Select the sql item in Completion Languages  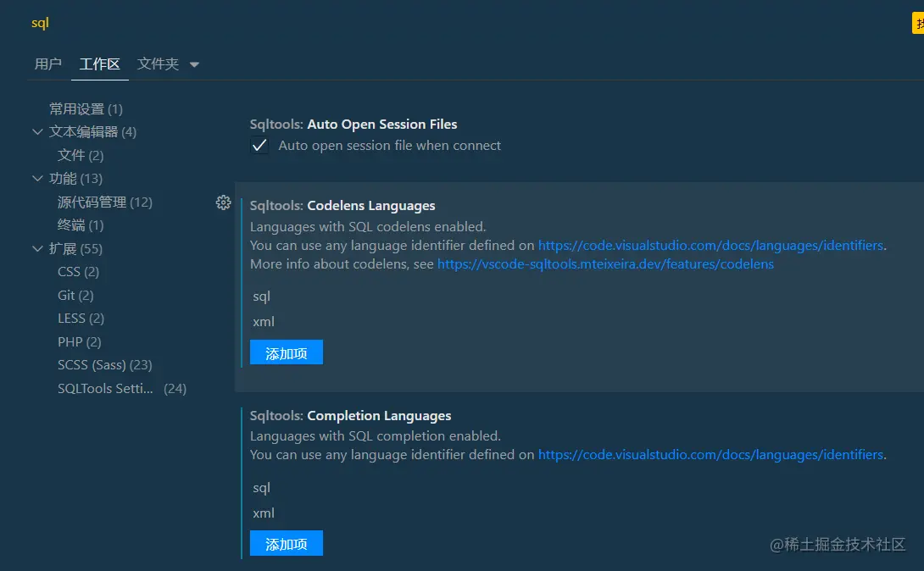(x=262, y=488)
